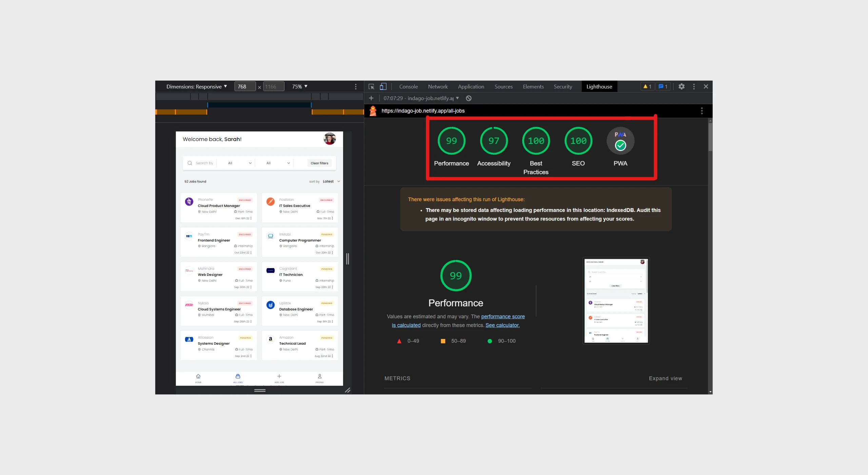Click the Add Job plus icon
This screenshot has width=868, height=475.
pyautogui.click(x=279, y=376)
